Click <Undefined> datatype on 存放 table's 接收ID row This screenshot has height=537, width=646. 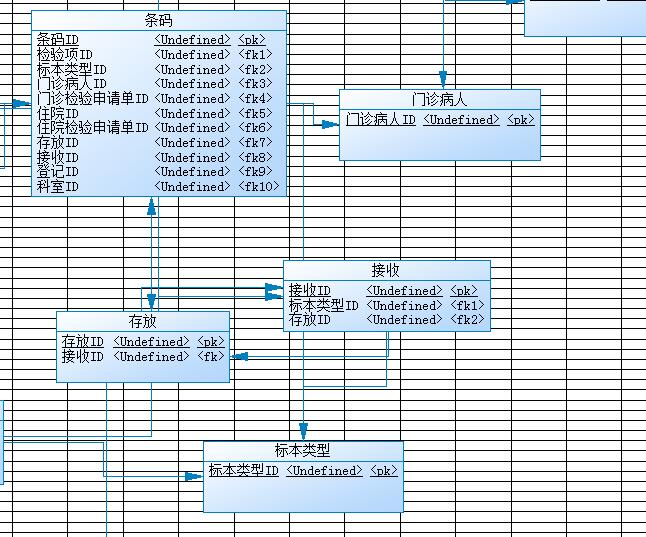(x=151, y=356)
